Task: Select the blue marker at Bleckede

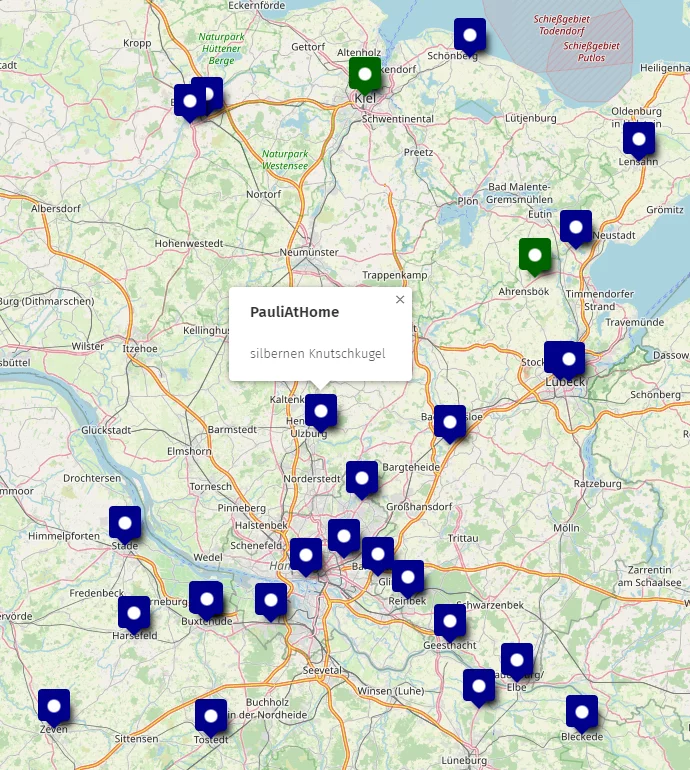Action: [582, 712]
